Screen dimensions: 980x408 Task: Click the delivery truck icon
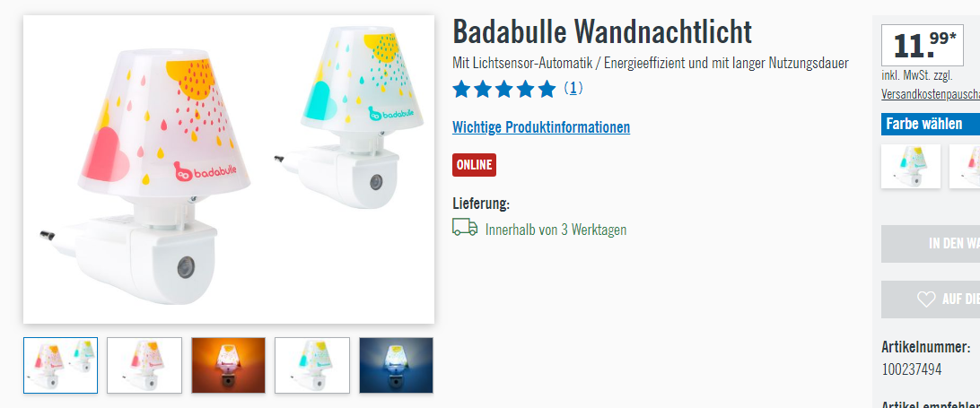[465, 228]
